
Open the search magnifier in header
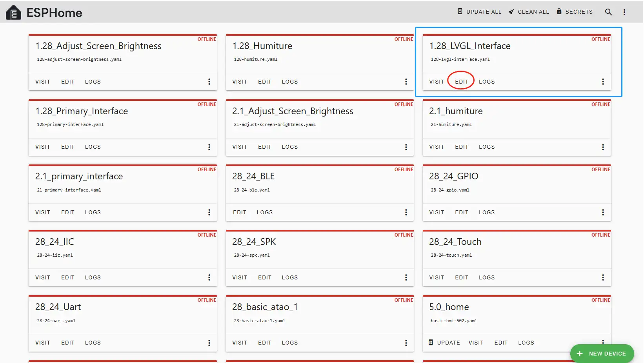pos(608,12)
